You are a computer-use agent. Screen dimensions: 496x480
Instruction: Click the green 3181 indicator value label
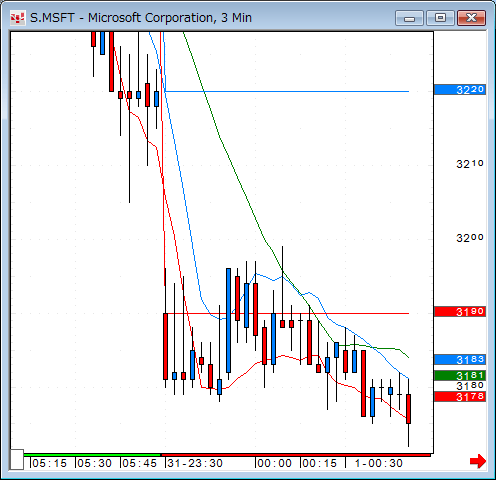(x=460, y=376)
